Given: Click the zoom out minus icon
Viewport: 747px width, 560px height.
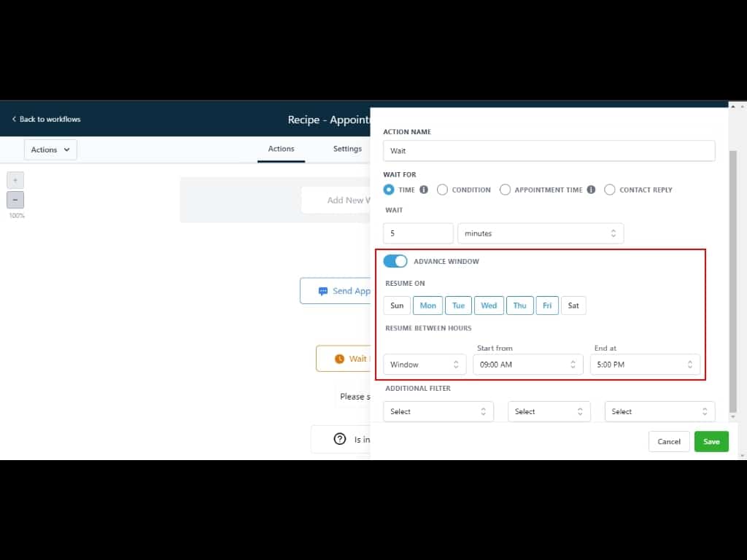Looking at the screenshot, I should click(x=15, y=200).
